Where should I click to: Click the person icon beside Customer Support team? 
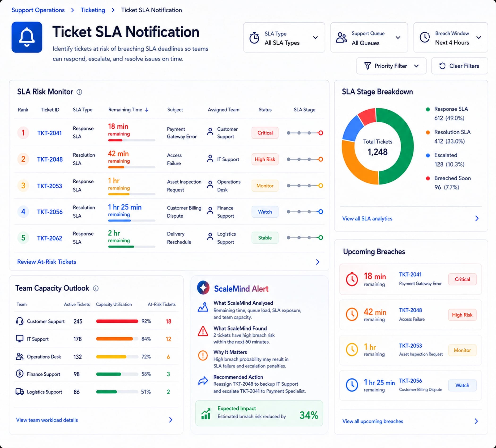coord(210,132)
